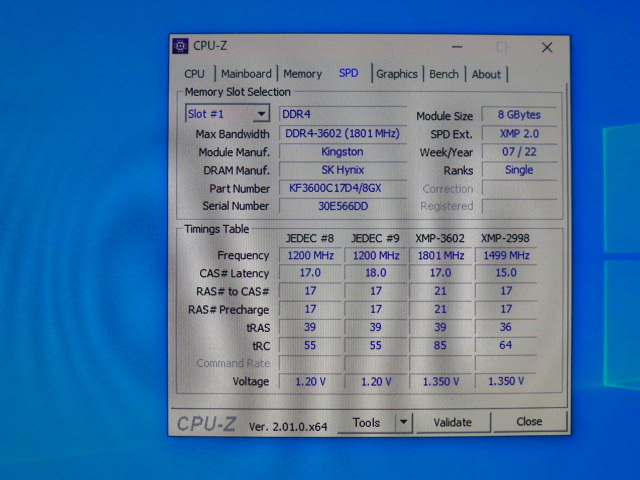Screen dimensions: 640x480
Task: Click the Close button at bottom
Action: [x=529, y=421]
